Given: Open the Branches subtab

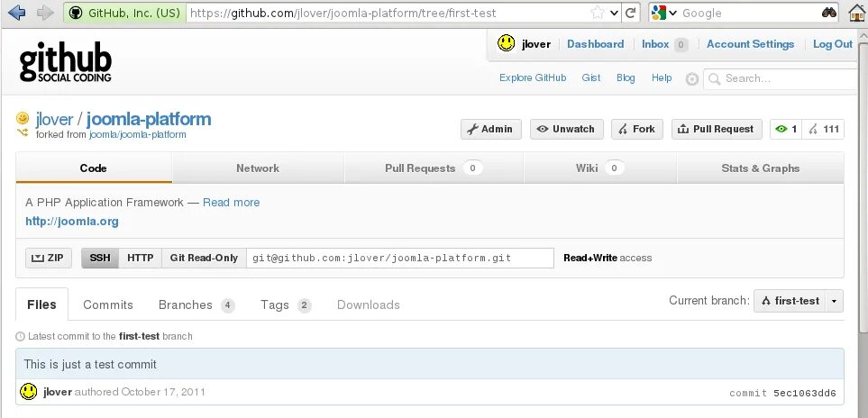Looking at the screenshot, I should click(x=196, y=305).
